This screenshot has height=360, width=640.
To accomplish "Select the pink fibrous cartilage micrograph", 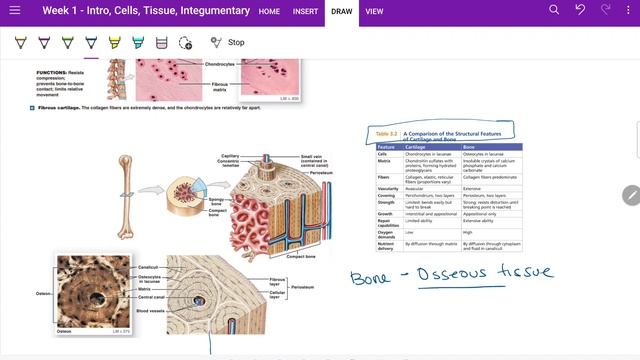I will click(x=169, y=80).
